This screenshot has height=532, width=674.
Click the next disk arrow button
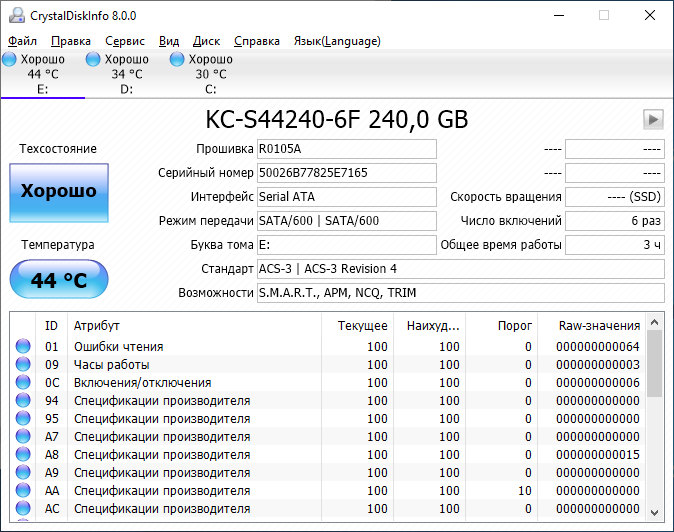(x=653, y=119)
